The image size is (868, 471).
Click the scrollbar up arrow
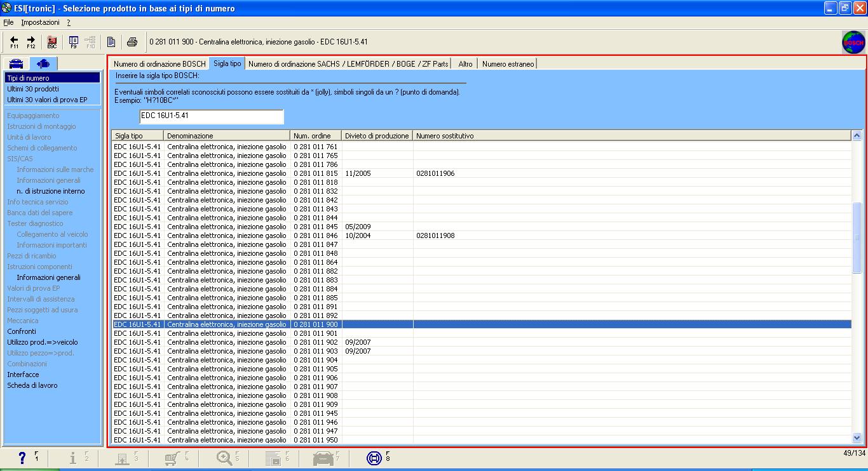pyautogui.click(x=857, y=136)
